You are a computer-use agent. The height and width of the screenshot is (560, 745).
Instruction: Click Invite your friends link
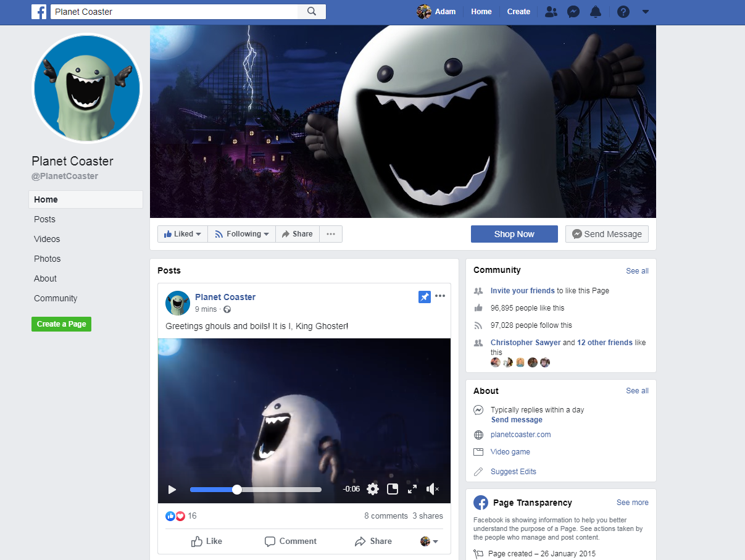pyautogui.click(x=523, y=291)
